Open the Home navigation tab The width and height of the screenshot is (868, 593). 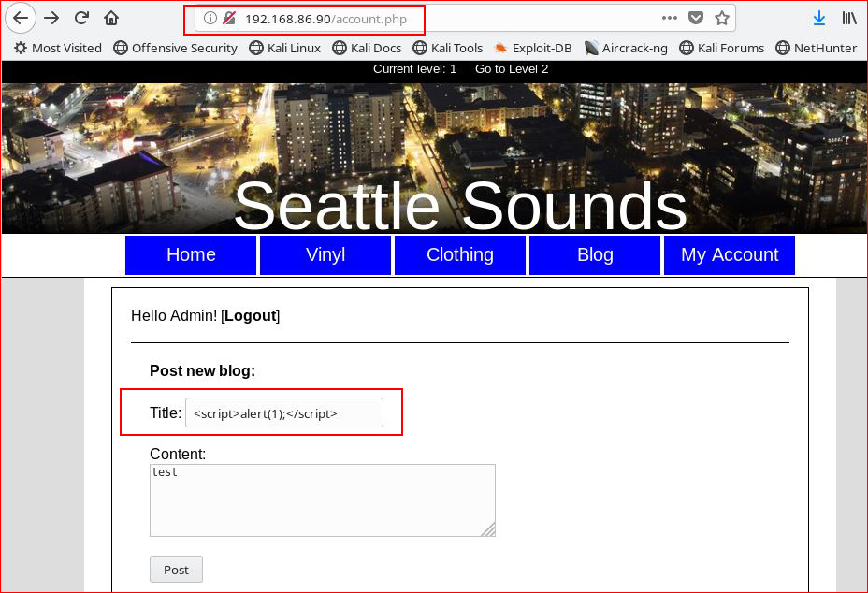coord(191,254)
